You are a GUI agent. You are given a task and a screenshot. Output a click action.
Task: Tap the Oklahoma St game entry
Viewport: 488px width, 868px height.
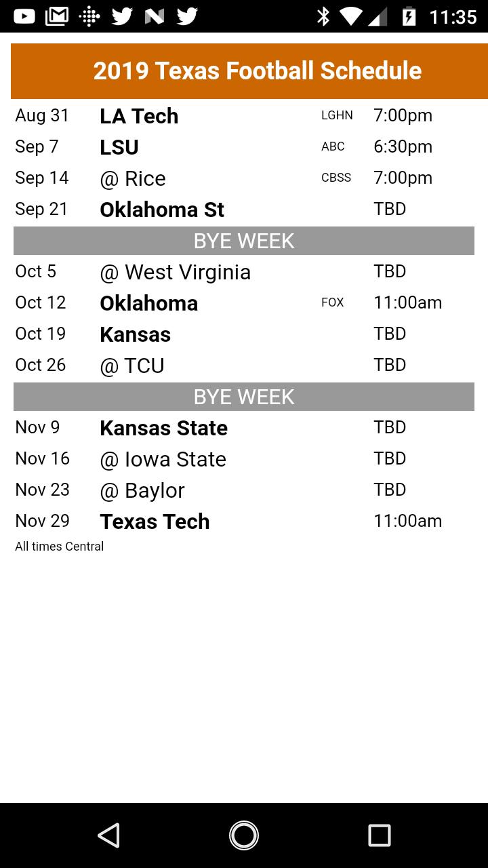coord(244,210)
